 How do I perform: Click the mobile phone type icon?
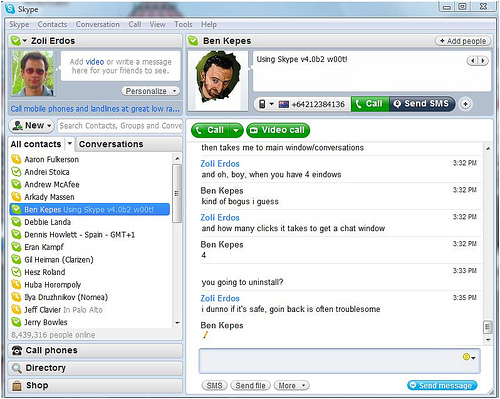(x=262, y=104)
